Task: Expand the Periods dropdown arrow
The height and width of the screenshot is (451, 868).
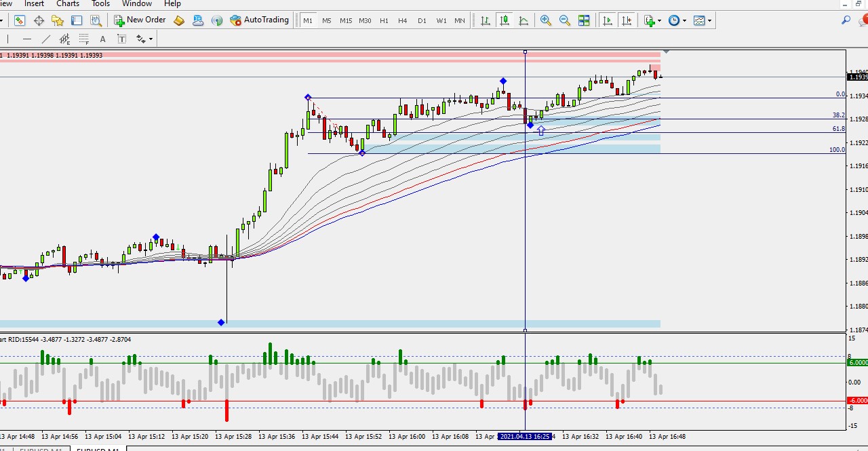Action: click(684, 20)
